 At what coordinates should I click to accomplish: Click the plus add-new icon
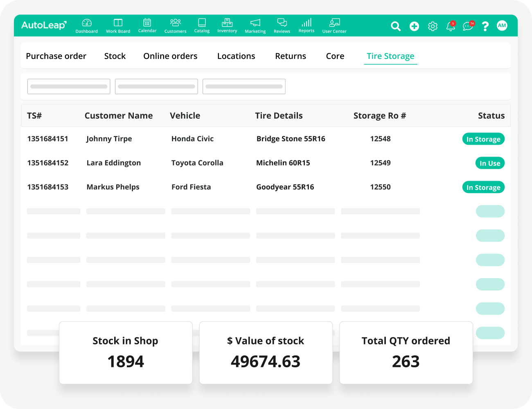(x=414, y=26)
